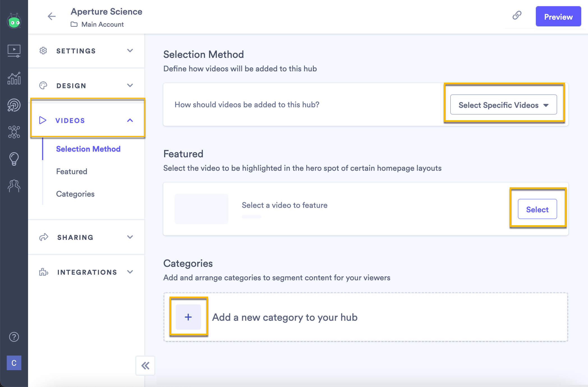This screenshot has width=588, height=387.
Task: Open the analytics chart icon in sidebar
Action: [14, 78]
